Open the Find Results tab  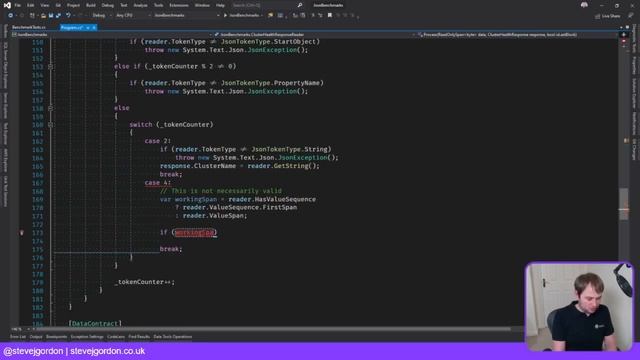[x=139, y=337]
